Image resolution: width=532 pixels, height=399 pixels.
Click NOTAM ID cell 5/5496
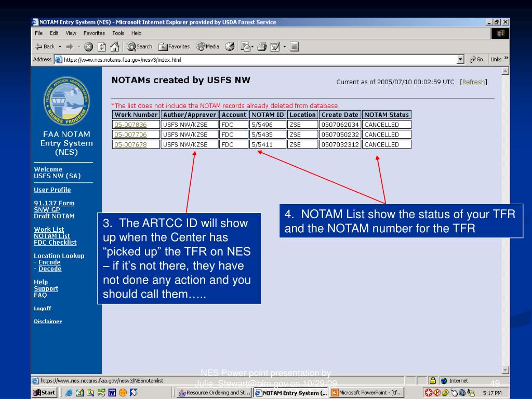point(268,125)
